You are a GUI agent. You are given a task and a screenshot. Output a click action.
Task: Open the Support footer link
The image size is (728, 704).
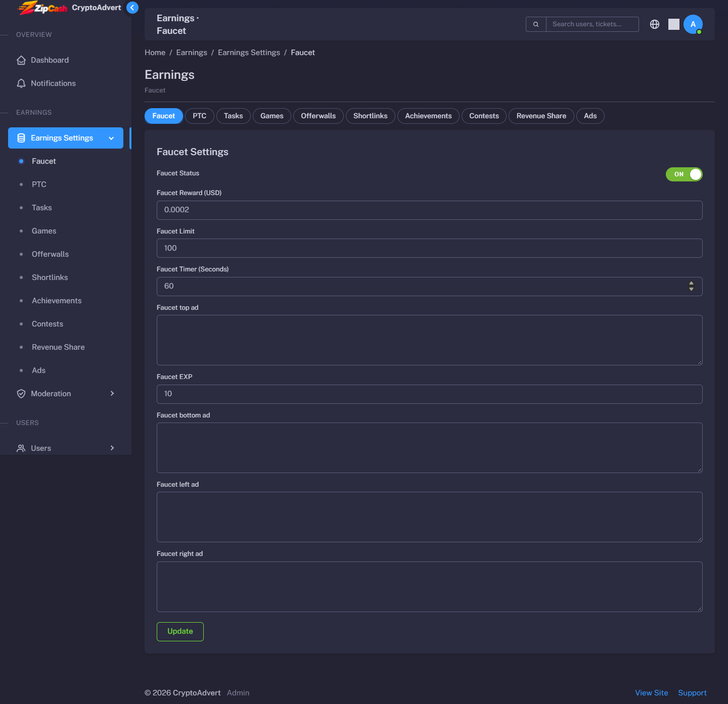pos(693,693)
